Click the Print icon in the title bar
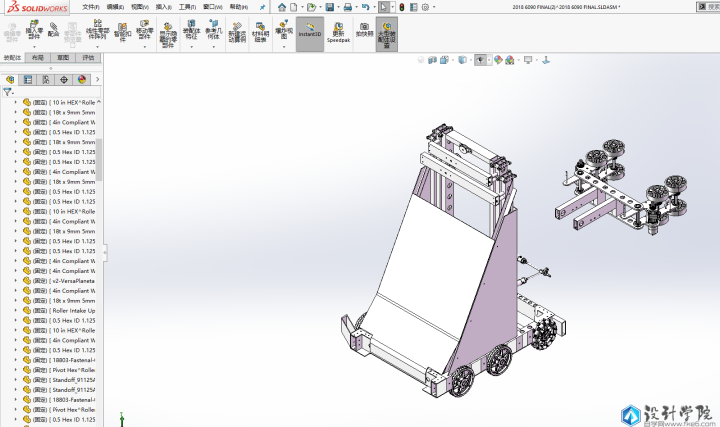The height and width of the screenshot is (427, 720). tap(350, 7)
